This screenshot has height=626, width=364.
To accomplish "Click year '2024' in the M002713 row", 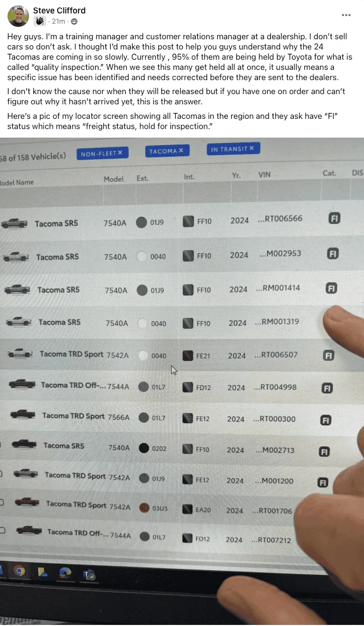I will (235, 450).
